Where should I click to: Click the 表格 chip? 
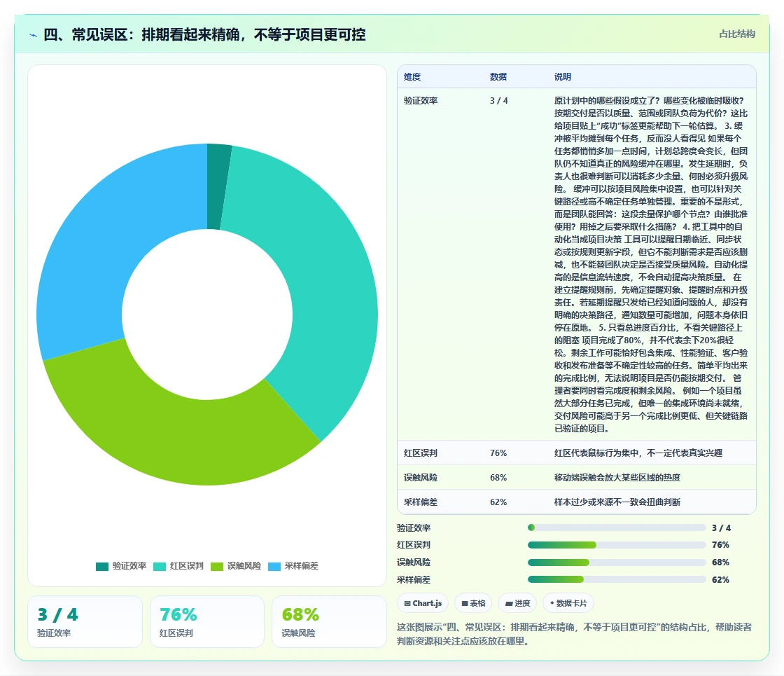473,603
